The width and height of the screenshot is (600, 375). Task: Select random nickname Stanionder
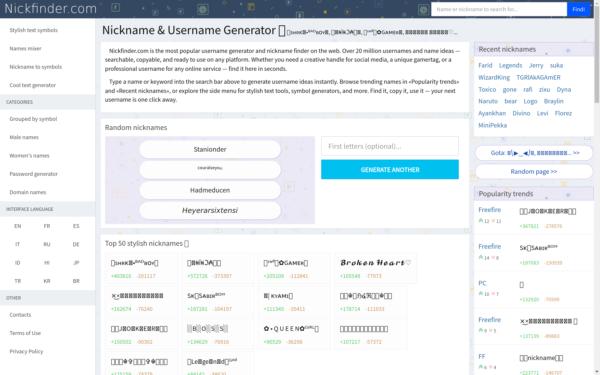point(210,149)
